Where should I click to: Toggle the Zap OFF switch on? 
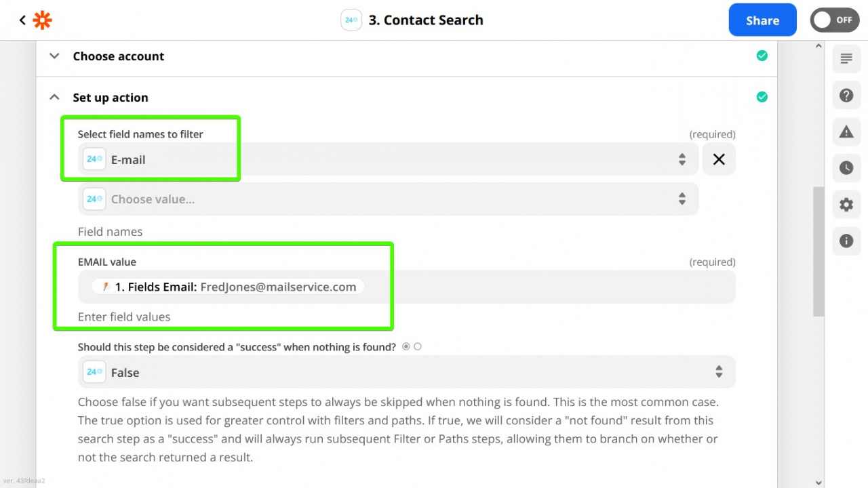834,20
